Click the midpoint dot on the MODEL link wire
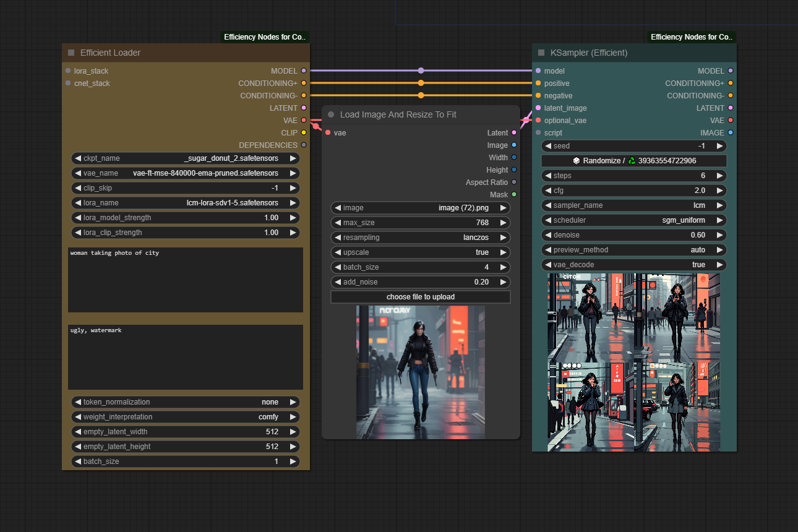Image resolution: width=798 pixels, height=532 pixels. pyautogui.click(x=421, y=71)
